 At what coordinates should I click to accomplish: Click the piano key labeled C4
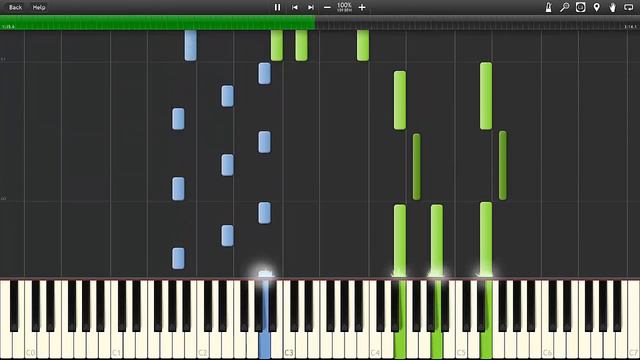tap(375, 345)
